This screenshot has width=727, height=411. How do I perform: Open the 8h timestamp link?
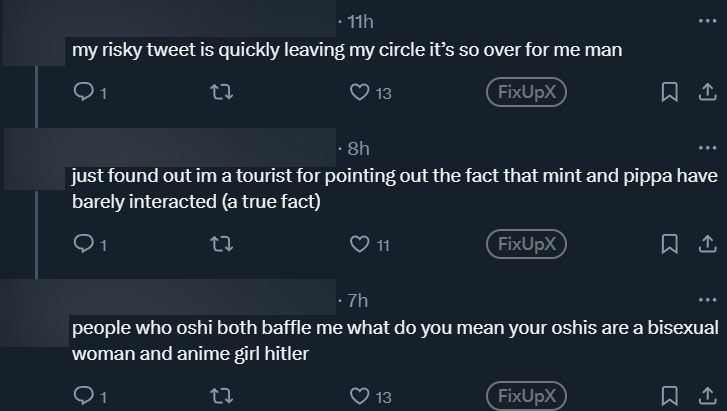point(358,149)
